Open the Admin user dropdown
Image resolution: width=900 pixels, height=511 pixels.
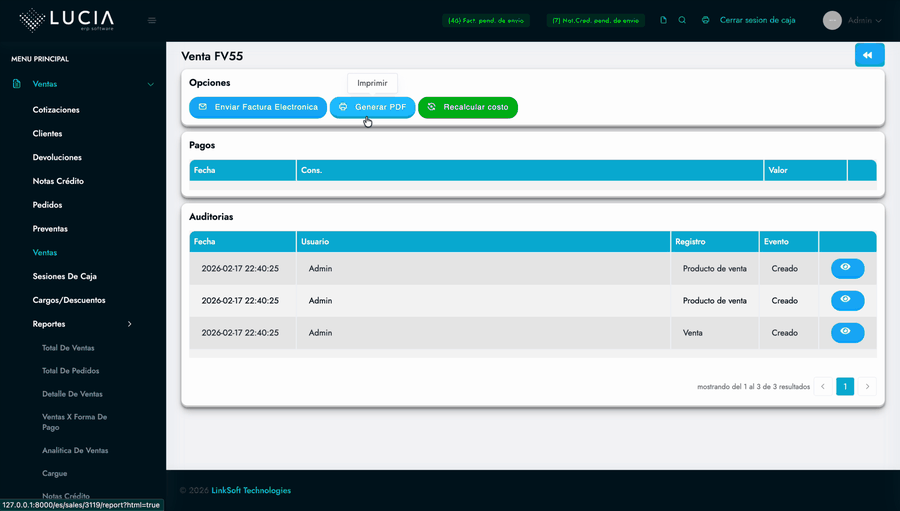point(864,20)
